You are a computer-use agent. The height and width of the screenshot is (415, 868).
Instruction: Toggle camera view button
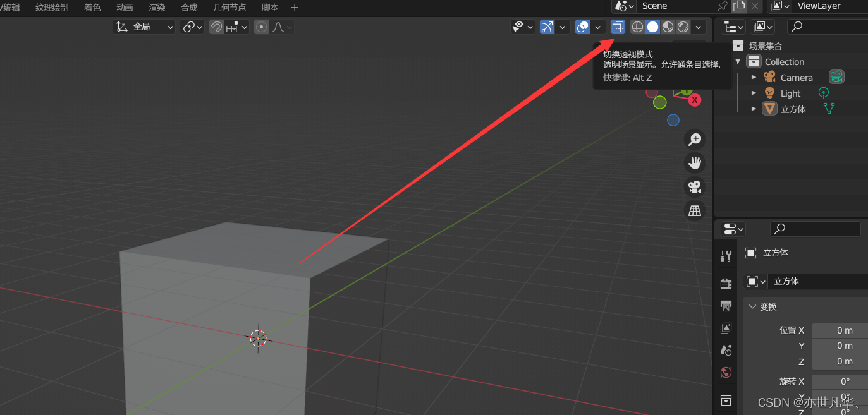click(695, 187)
